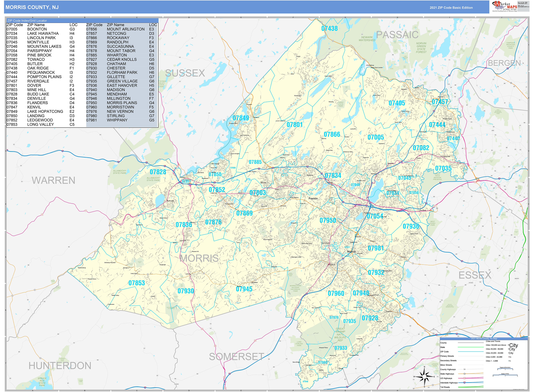Viewport: 534px width, 392px height.
Task: Click the MarketMAPS logo
Action: click(x=504, y=6)
